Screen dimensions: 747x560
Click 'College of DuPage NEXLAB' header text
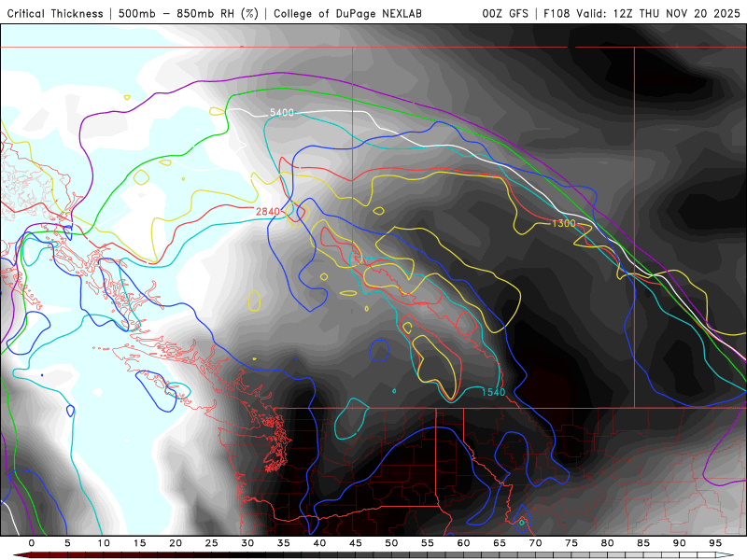pyautogui.click(x=347, y=14)
